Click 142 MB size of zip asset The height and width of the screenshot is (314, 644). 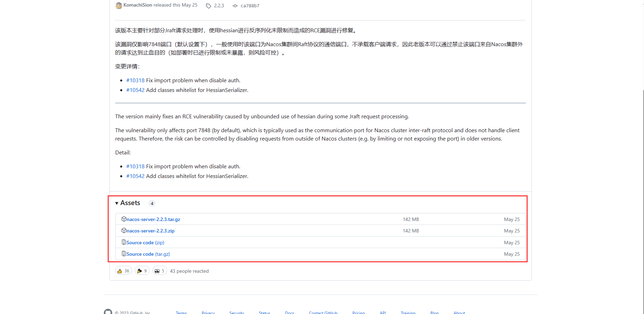point(411,231)
